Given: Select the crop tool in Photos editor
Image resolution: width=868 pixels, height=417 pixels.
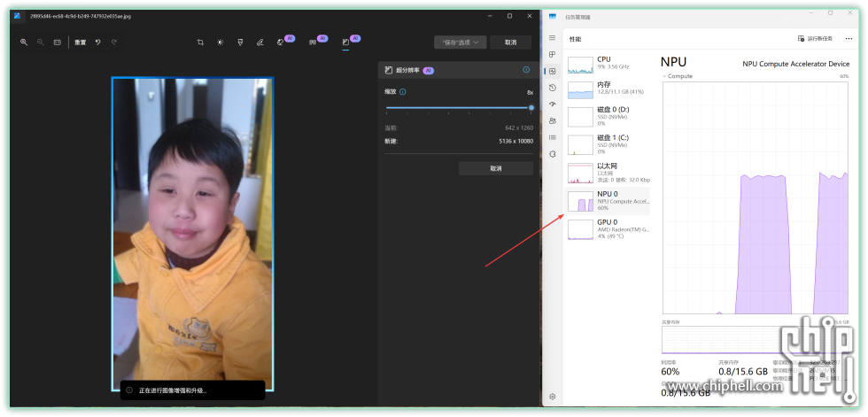Looking at the screenshot, I should coord(200,42).
